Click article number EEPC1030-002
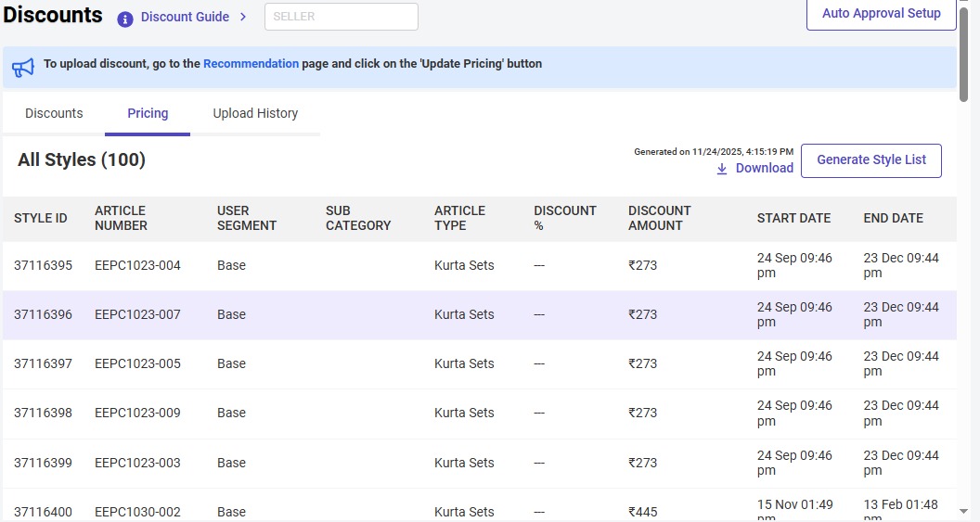 137,512
